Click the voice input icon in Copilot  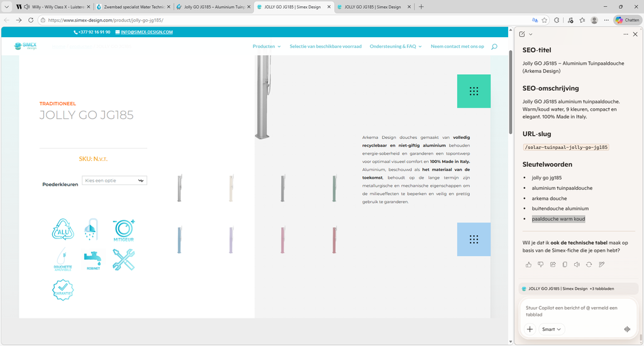point(627,329)
